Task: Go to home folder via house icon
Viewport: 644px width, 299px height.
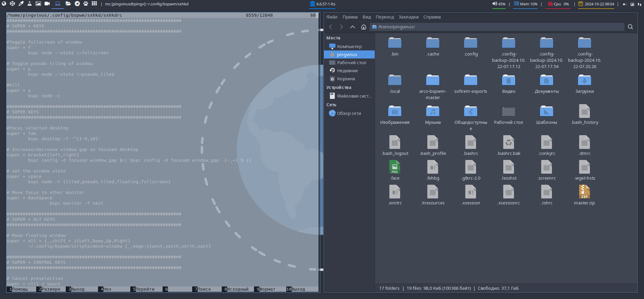Action: [x=363, y=27]
